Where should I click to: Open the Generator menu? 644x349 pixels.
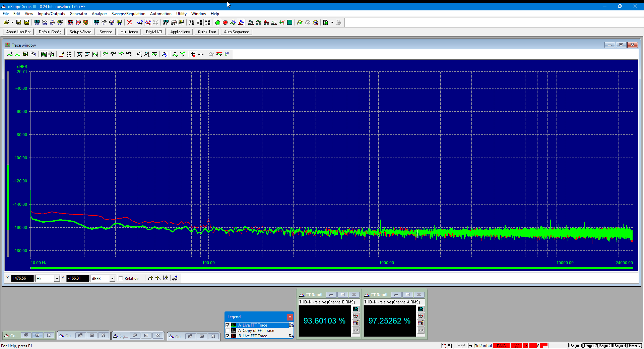coord(78,14)
